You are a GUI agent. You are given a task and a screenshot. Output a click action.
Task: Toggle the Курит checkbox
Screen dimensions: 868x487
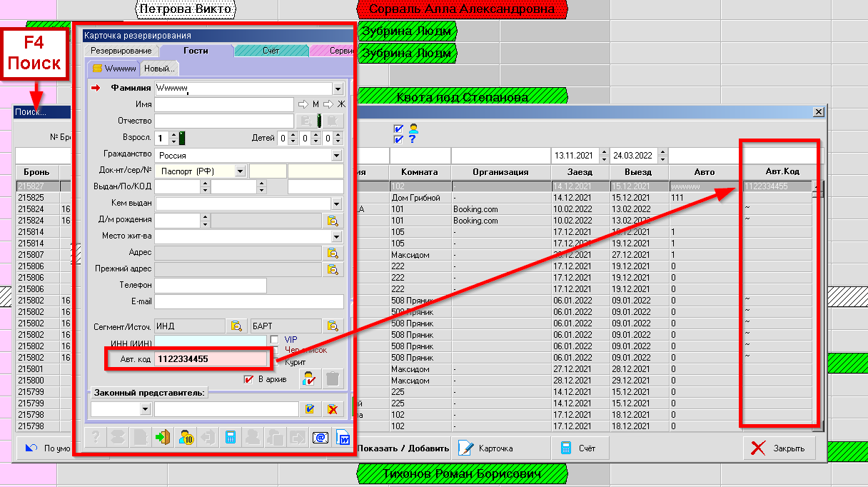click(274, 362)
